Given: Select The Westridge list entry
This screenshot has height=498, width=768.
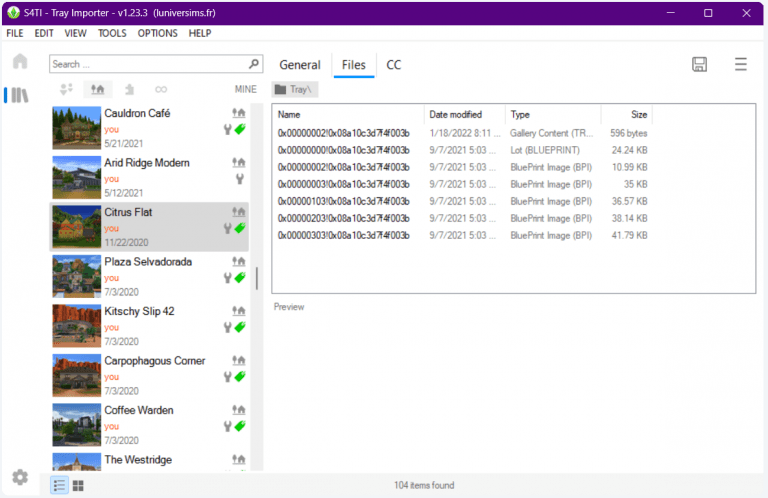Looking at the screenshot, I should coord(149,461).
